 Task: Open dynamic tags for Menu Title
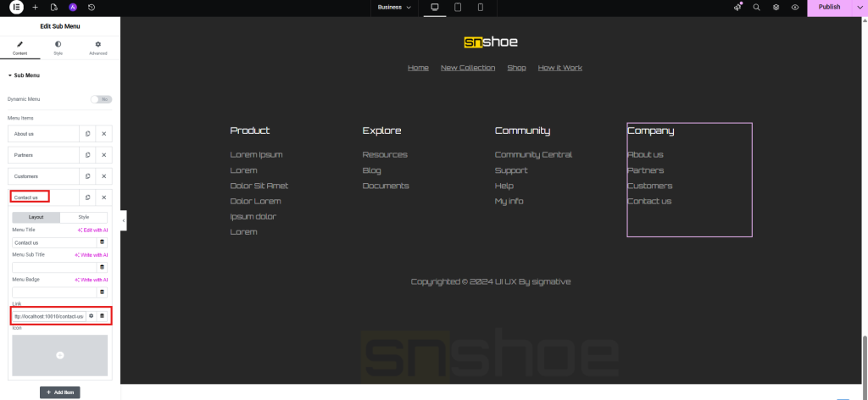(102, 242)
